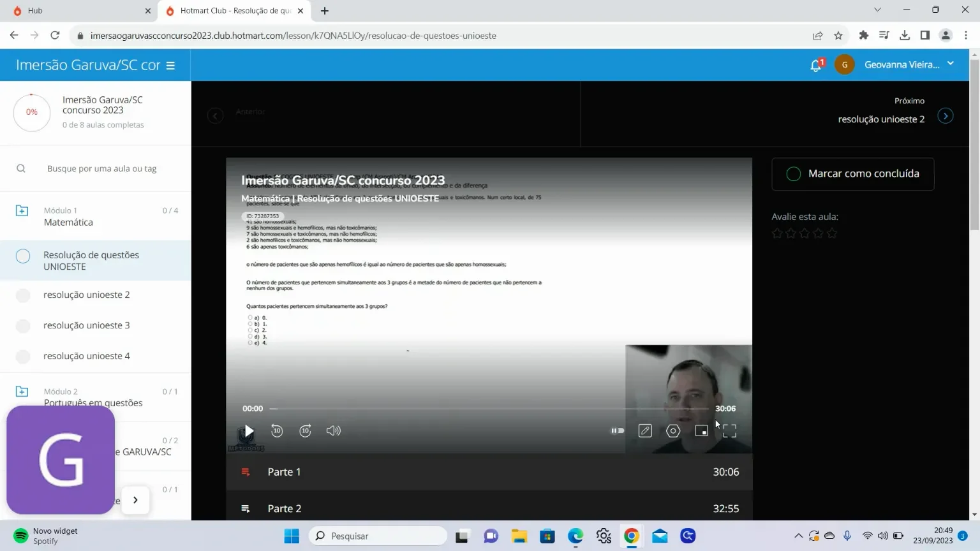Open Microsoft Edge from taskbar
The image size is (980, 551).
tap(575, 536)
